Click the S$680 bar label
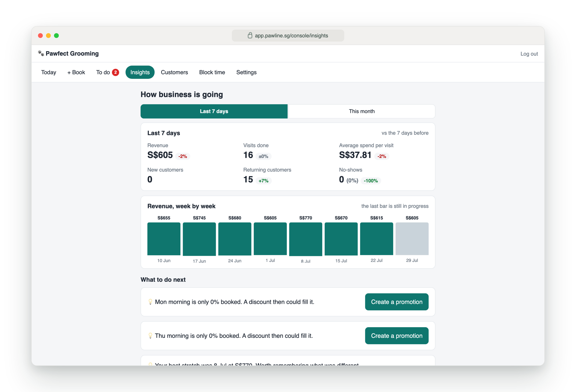This screenshot has height=392, width=576. click(x=235, y=218)
